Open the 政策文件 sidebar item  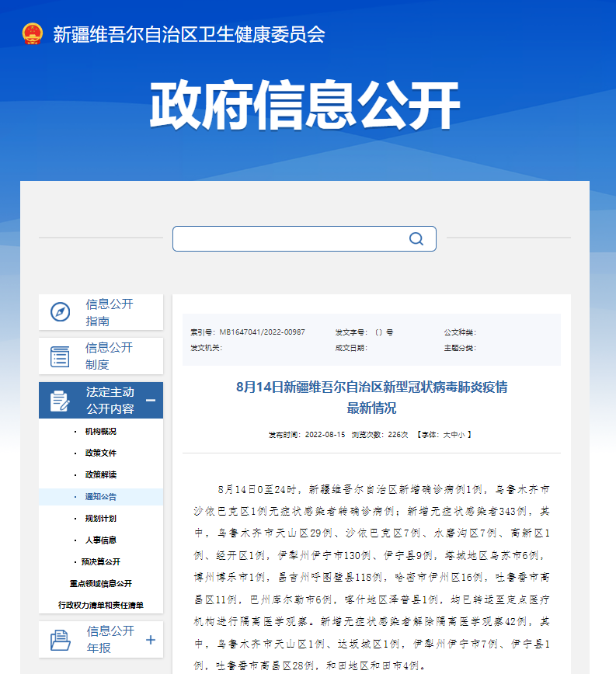100,453
